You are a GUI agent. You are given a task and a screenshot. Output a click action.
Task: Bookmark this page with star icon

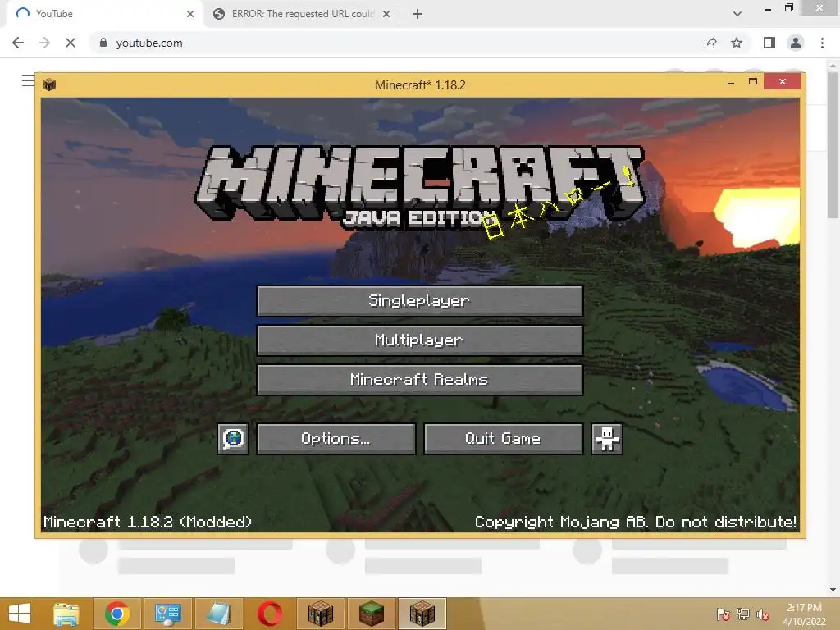point(737,43)
